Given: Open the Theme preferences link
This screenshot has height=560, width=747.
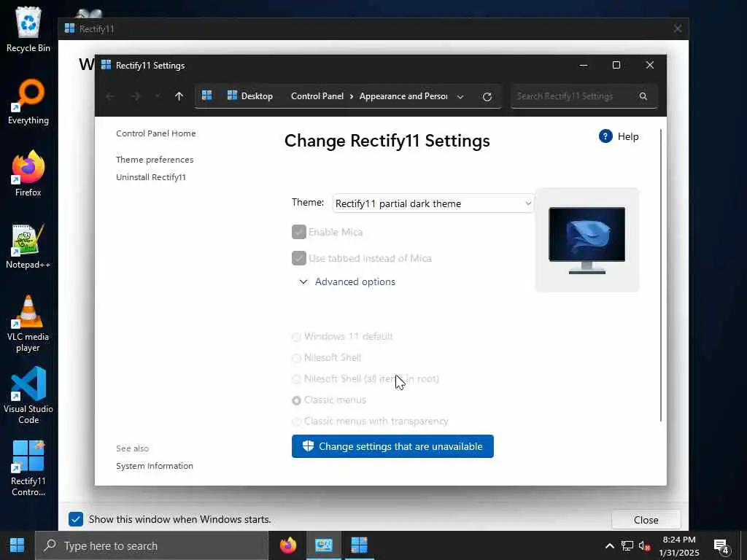Looking at the screenshot, I should click(x=155, y=160).
